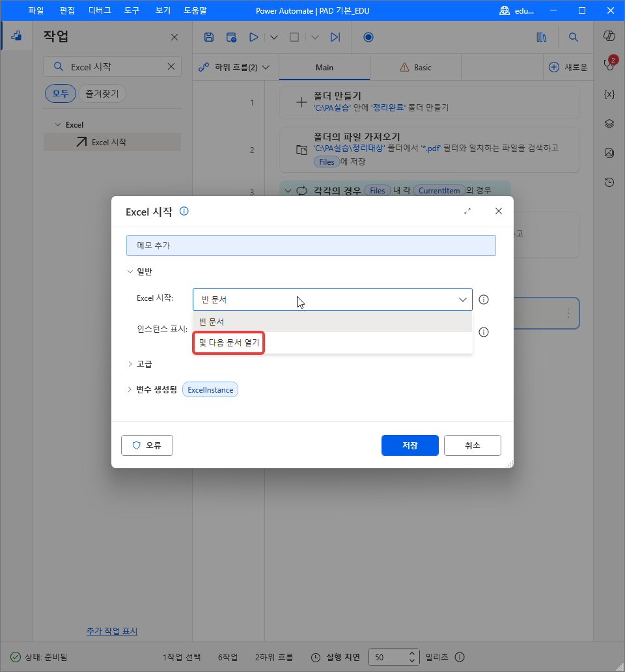Click the 오류 error handling button
Image resolution: width=625 pixels, height=672 pixels.
[147, 445]
